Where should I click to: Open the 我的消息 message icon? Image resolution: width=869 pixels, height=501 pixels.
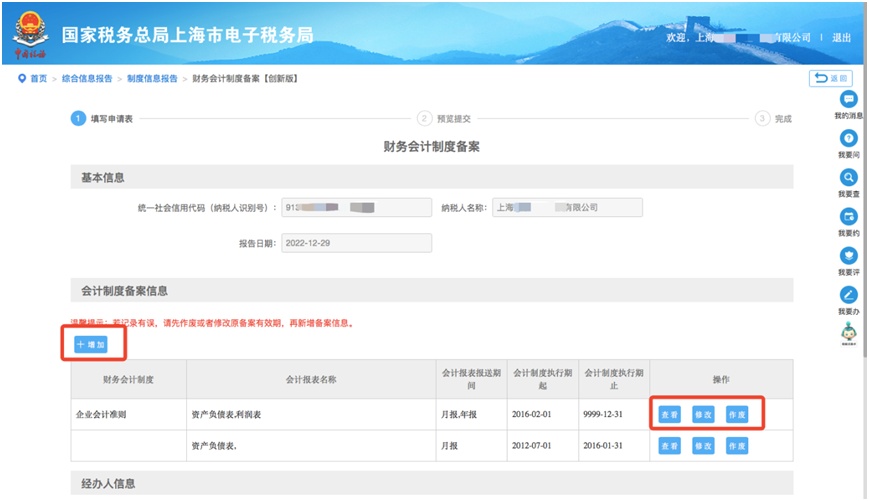848,99
